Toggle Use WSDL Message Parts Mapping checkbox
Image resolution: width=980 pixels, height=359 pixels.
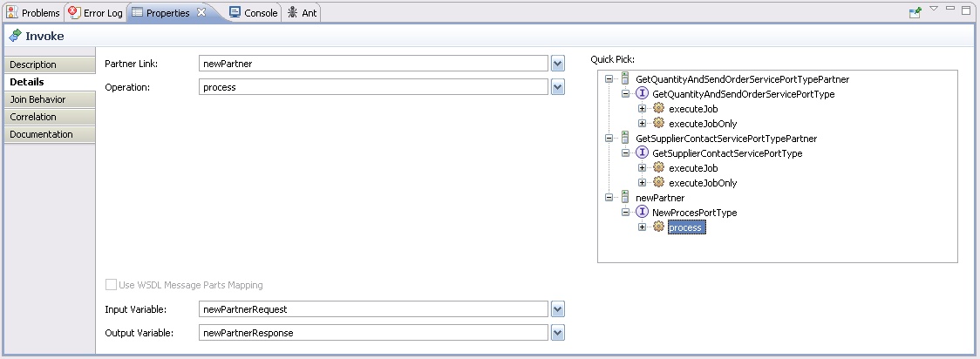pyautogui.click(x=111, y=285)
